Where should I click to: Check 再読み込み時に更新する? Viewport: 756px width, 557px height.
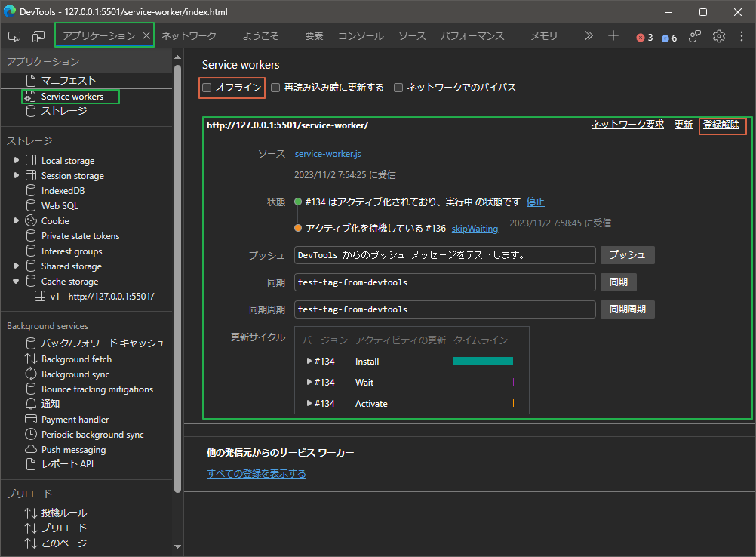coord(275,88)
